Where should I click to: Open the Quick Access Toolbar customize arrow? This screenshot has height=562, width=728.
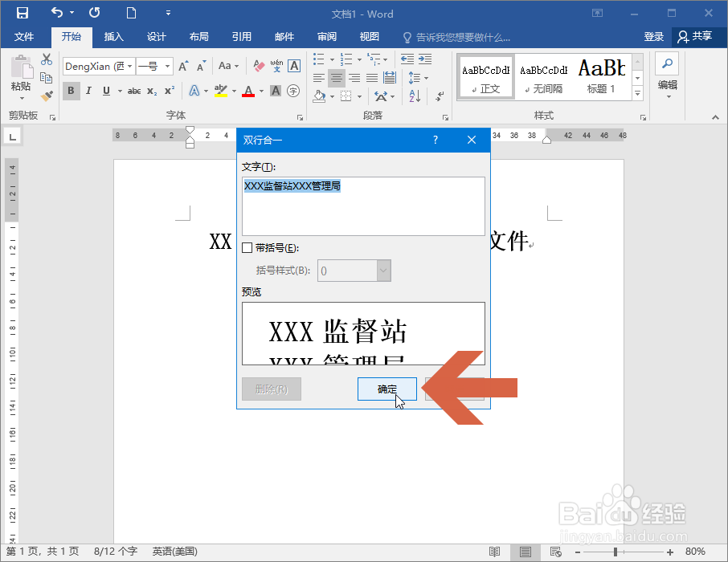coord(168,13)
